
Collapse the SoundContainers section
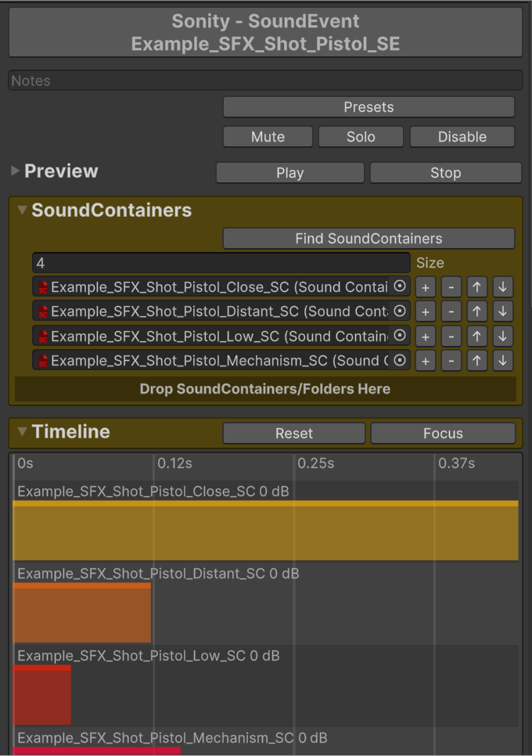click(23, 211)
